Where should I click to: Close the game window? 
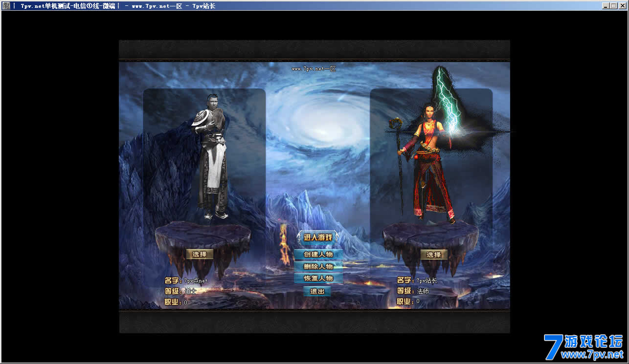pyautogui.click(x=623, y=6)
